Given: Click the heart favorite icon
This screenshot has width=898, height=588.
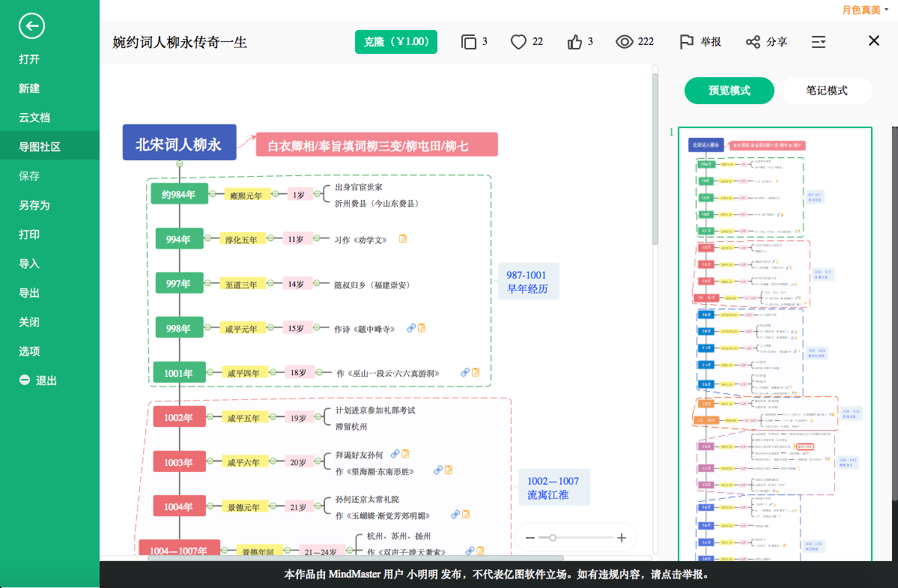Looking at the screenshot, I should coord(518,42).
